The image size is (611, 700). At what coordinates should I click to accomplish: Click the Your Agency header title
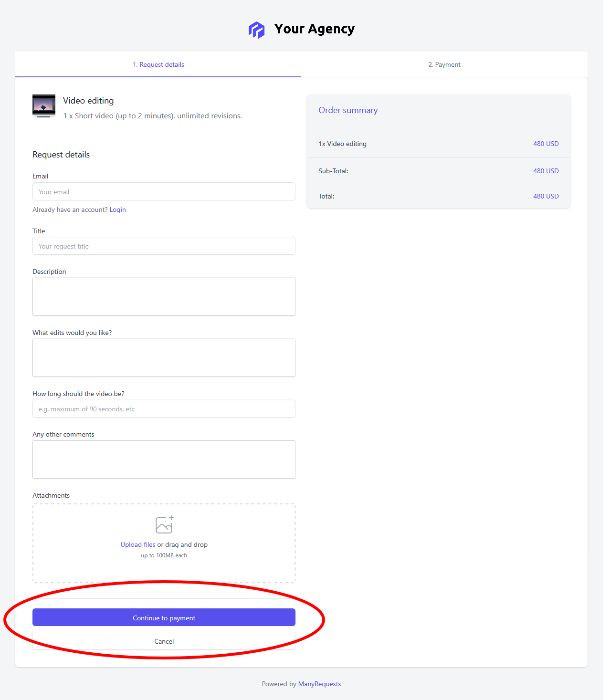coord(315,29)
